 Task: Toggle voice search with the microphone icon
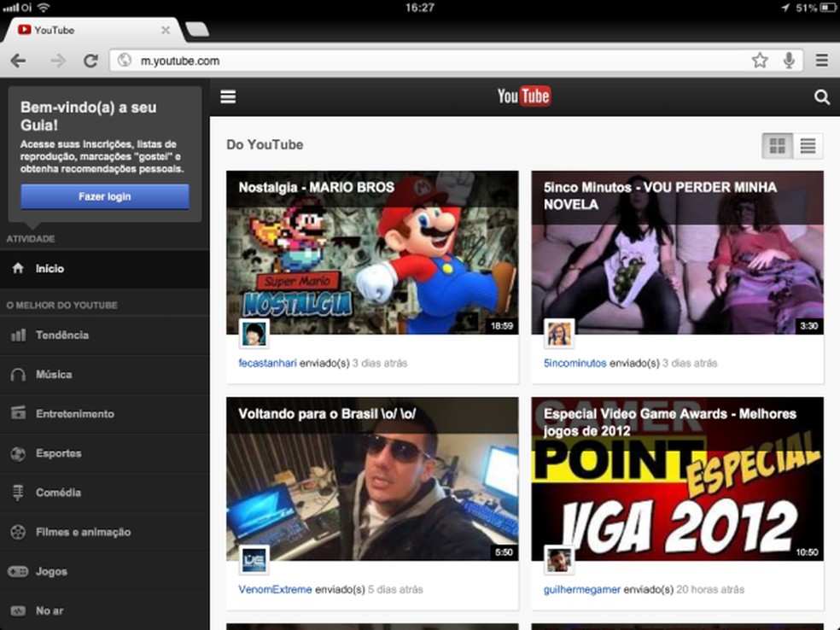(x=788, y=61)
